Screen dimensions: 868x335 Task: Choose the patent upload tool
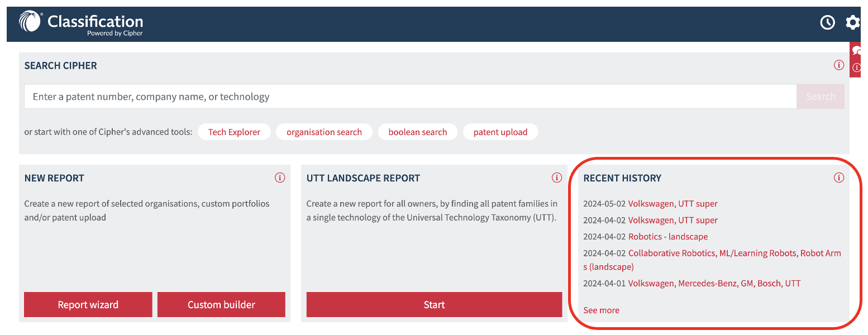pyautogui.click(x=500, y=132)
